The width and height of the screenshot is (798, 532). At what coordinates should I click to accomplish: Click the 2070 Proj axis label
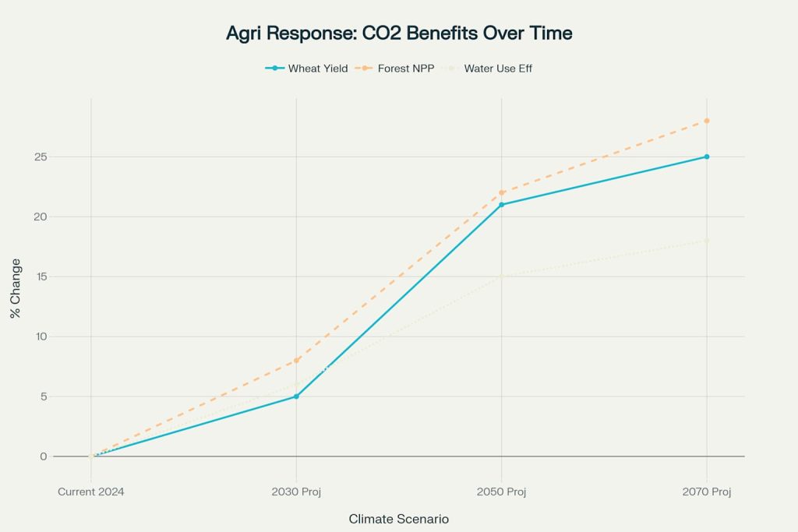pos(706,491)
